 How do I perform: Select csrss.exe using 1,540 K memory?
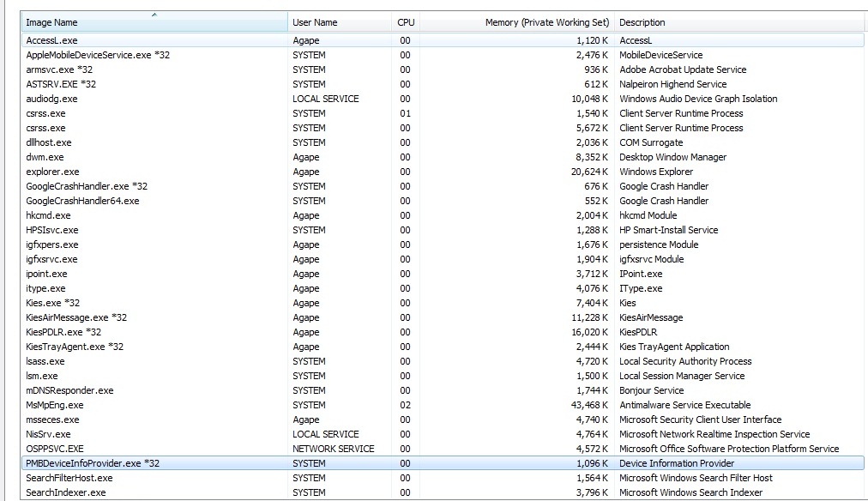pos(443,113)
